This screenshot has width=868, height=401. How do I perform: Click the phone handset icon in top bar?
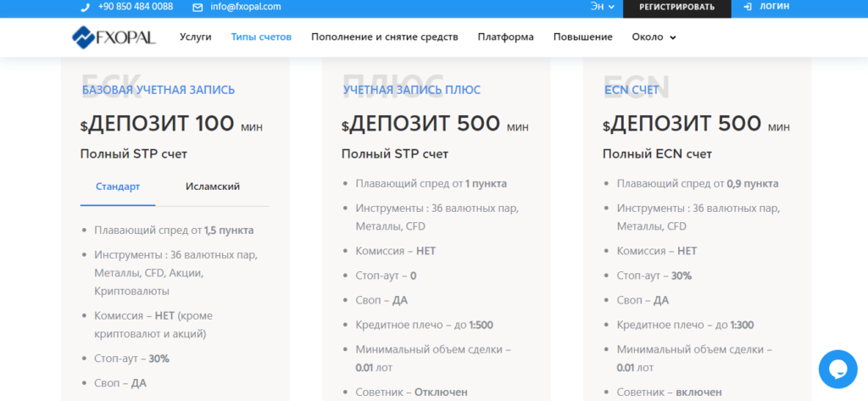click(x=85, y=7)
